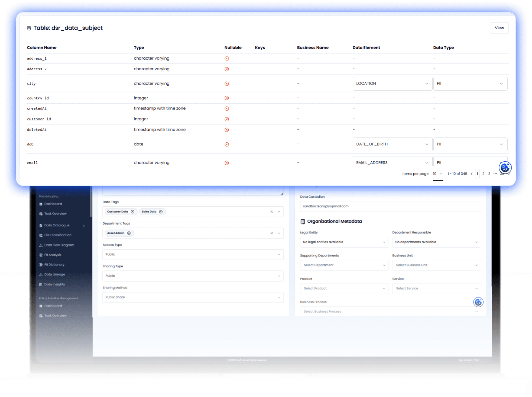
Task: Open PII Analysis in the sidebar
Action: click(x=53, y=255)
